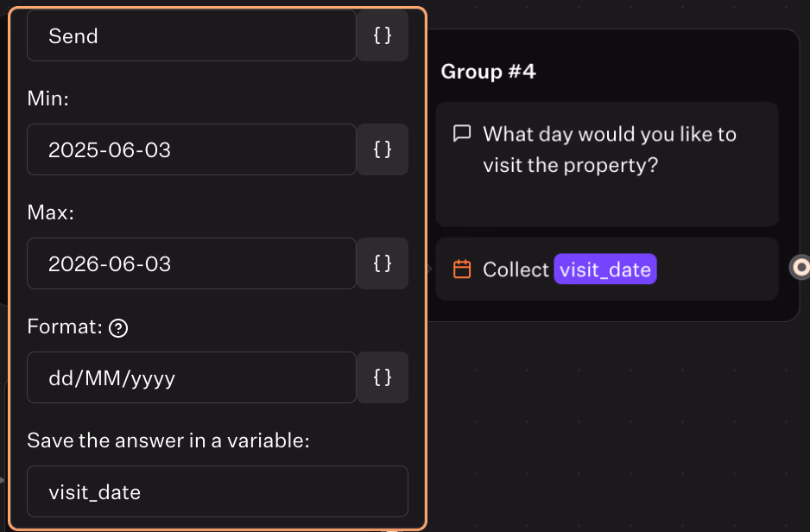
Task: Click the braces icon next to Format field
Action: (383, 377)
